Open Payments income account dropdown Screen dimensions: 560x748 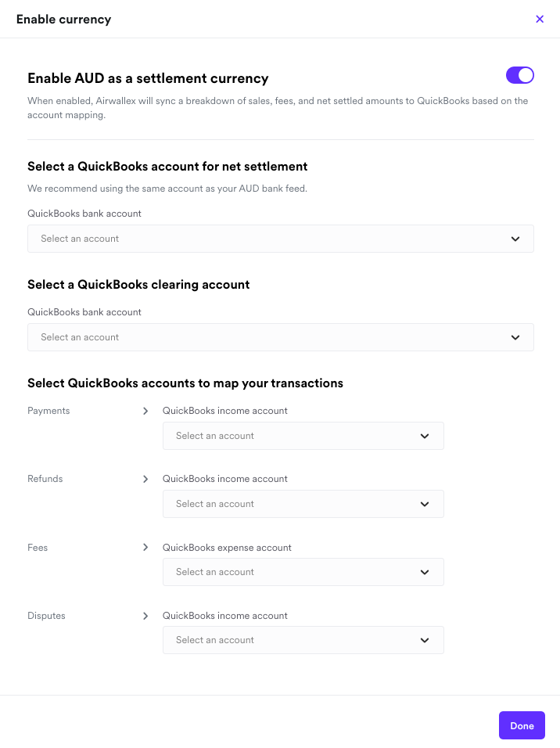303,436
